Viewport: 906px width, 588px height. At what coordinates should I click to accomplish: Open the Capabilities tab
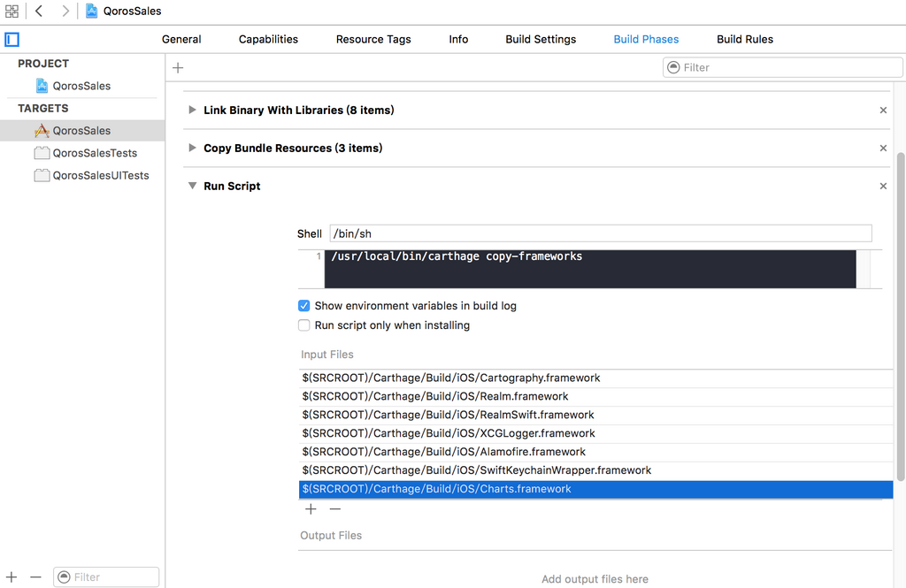[x=268, y=40]
